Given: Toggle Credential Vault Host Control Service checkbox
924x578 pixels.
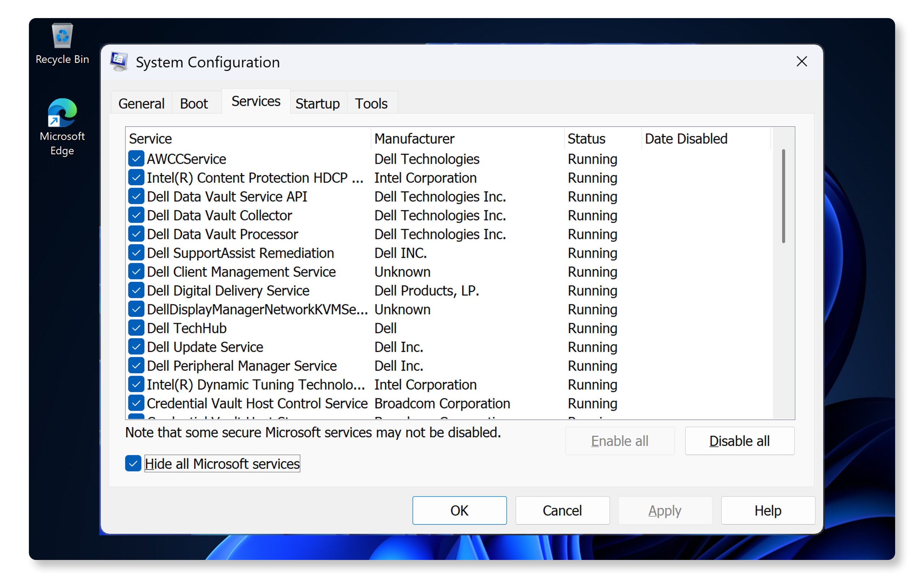Looking at the screenshot, I should coord(136,403).
